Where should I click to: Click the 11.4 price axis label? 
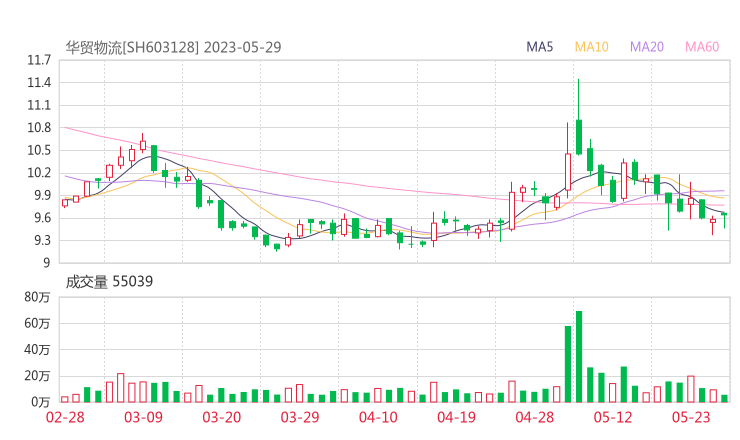coord(39,83)
